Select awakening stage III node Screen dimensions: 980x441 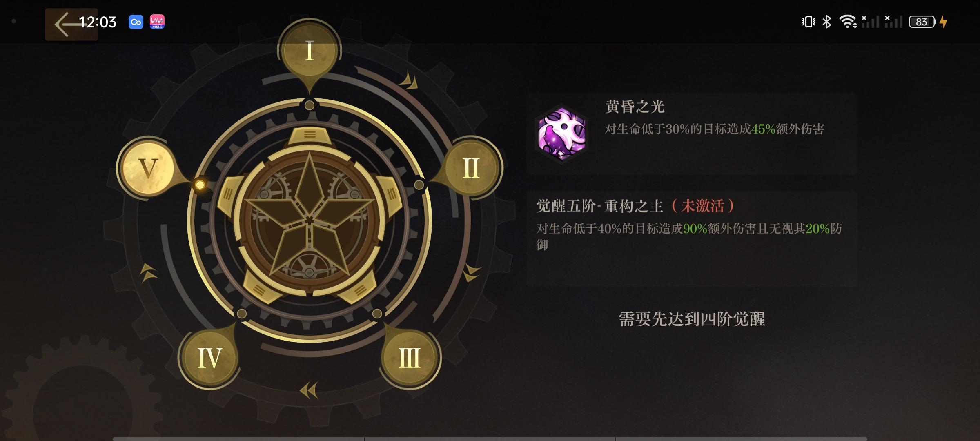tap(410, 358)
